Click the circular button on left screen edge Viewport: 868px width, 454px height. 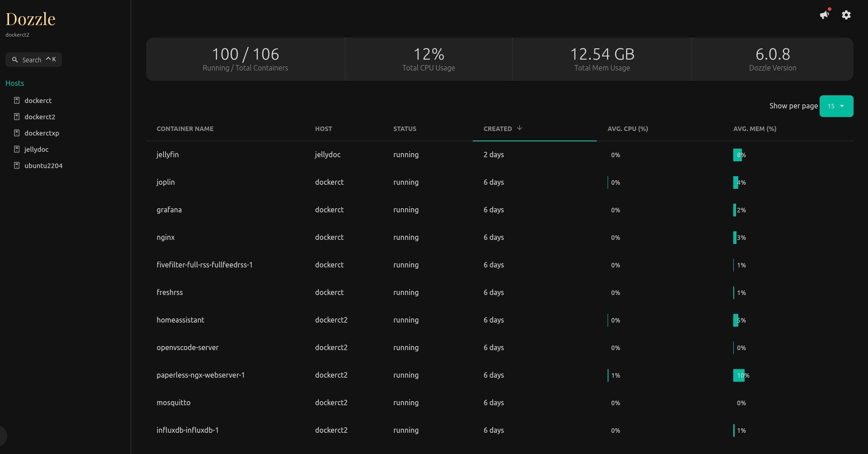point(2,436)
